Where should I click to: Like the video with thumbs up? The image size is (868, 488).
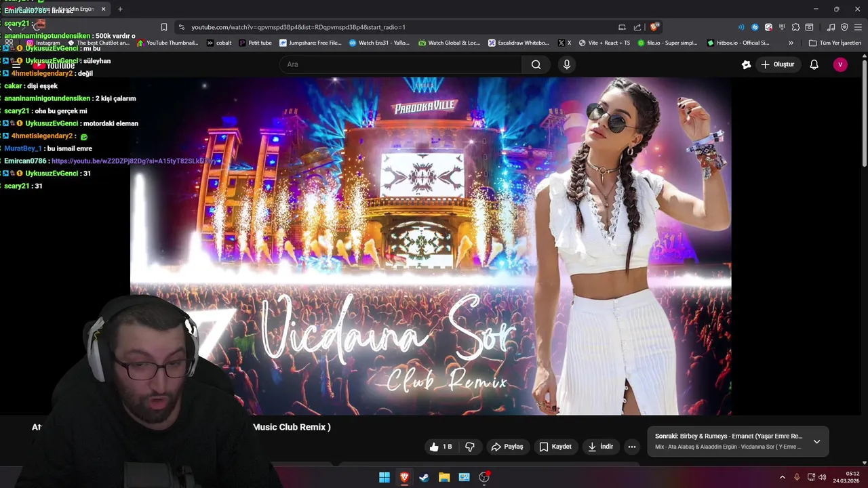point(441,447)
